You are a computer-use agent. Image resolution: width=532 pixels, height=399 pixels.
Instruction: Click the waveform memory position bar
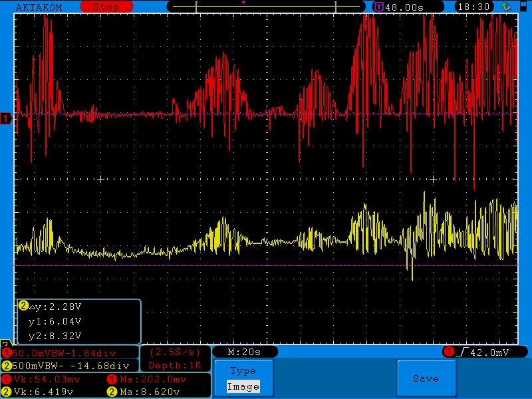[x=266, y=7]
